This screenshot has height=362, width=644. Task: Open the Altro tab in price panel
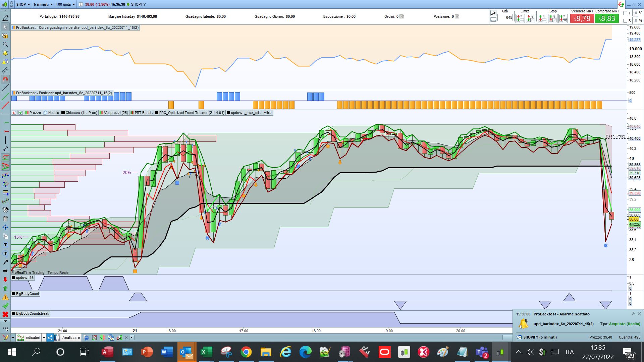pyautogui.click(x=267, y=113)
